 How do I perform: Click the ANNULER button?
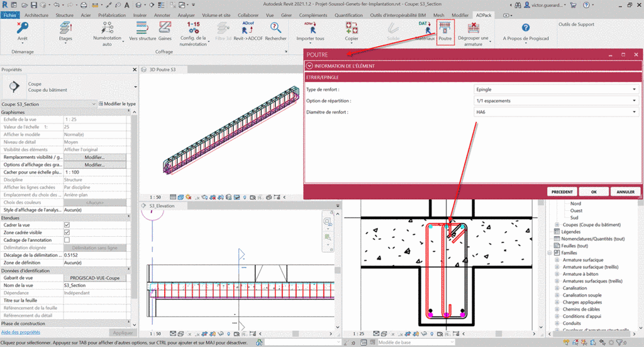[625, 191]
